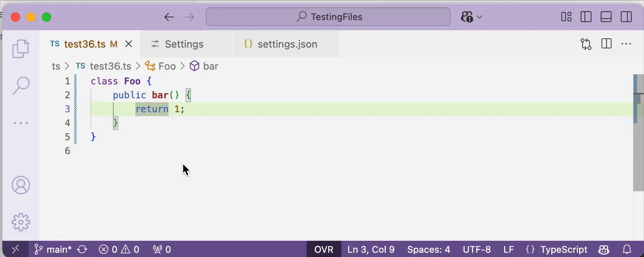
Task: Go back in navigation history
Action: (x=169, y=17)
